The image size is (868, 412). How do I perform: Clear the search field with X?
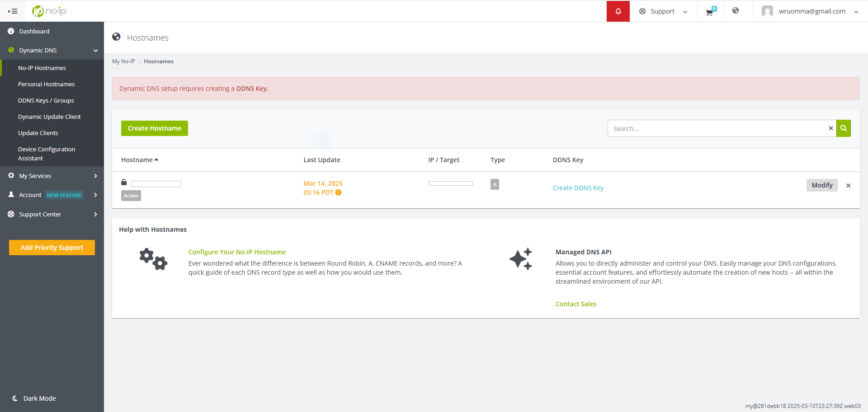coord(831,128)
